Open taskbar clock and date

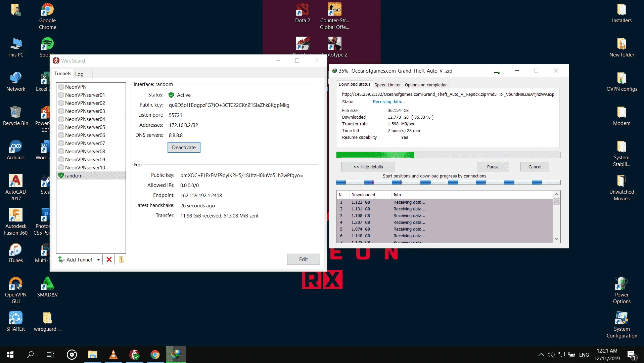pyautogui.click(x=607, y=355)
